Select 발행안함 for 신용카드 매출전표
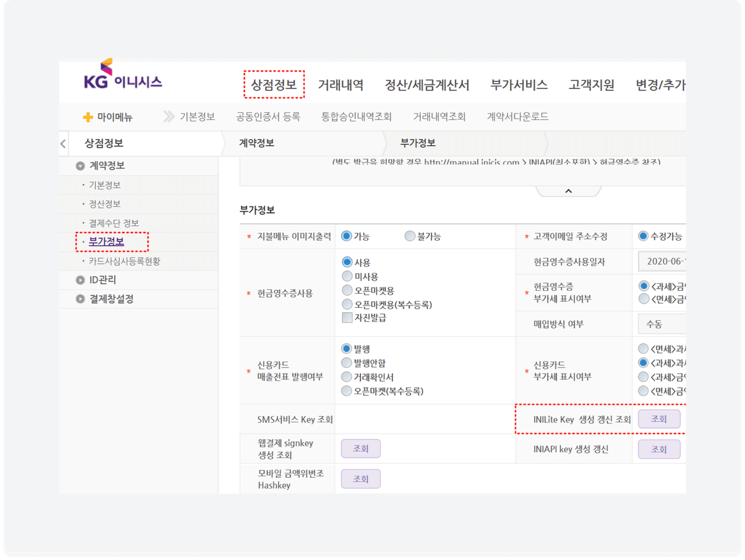 pos(347,363)
